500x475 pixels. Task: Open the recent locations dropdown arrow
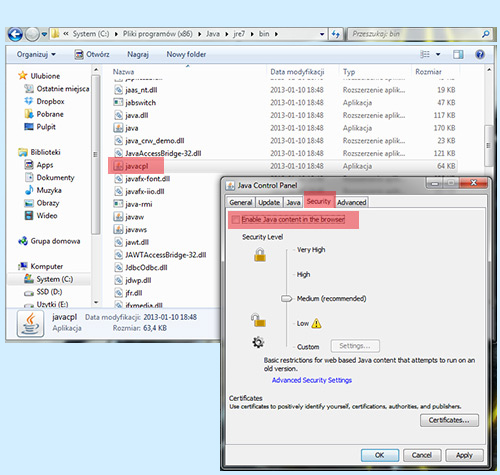point(44,34)
